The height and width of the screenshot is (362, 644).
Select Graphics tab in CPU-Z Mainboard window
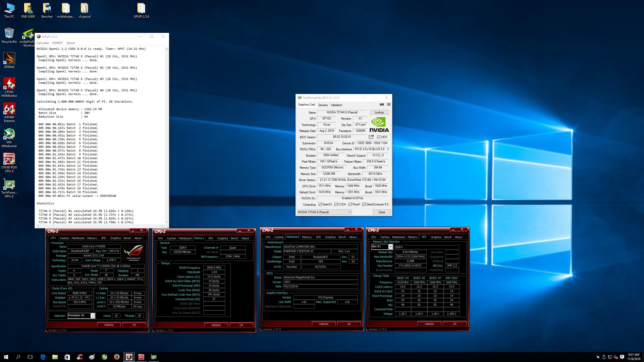click(x=330, y=237)
